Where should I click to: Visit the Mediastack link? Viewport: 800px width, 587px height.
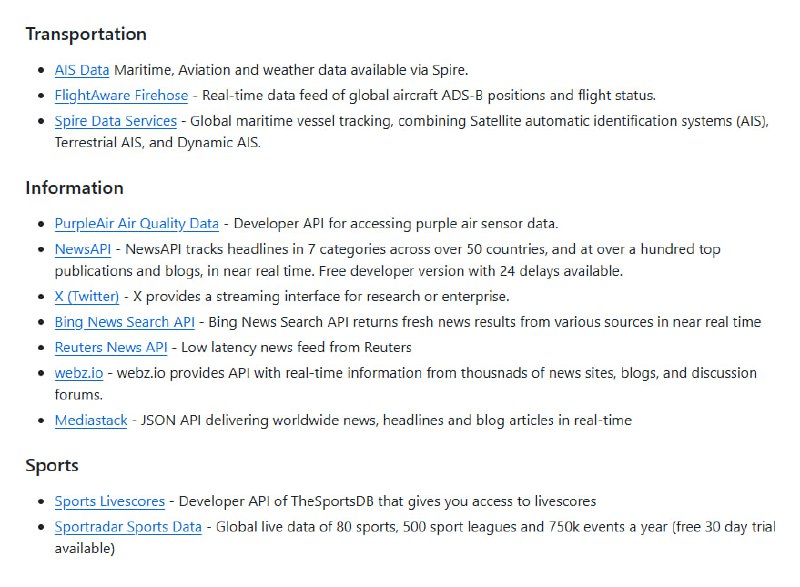pyautogui.click(x=91, y=420)
